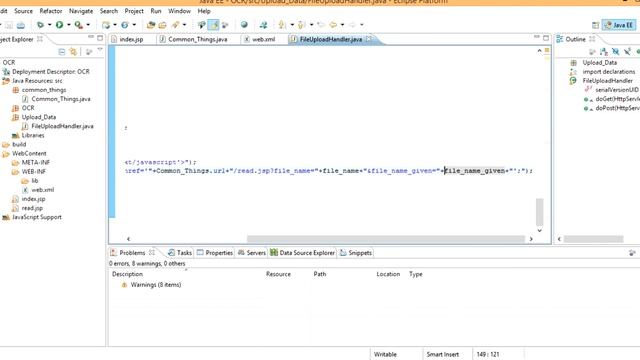Click the Open Web Browser globe icon
Viewport: 640px width, 360px height.
tap(244, 25)
